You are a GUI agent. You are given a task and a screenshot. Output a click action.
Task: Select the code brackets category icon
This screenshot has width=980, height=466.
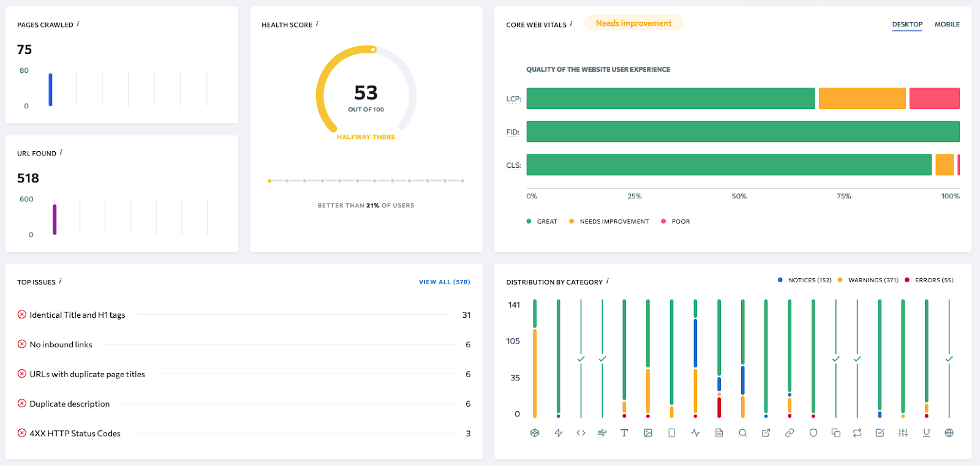[581, 433]
